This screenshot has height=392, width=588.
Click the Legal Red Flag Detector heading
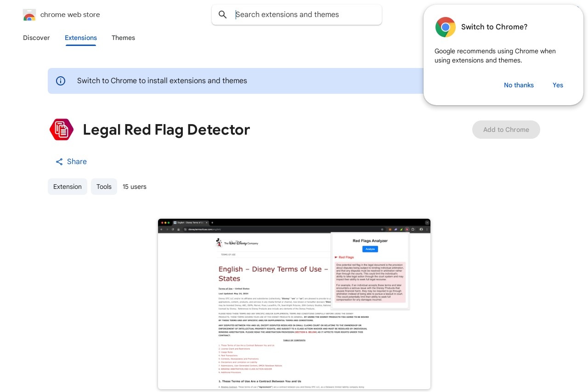[166, 130]
